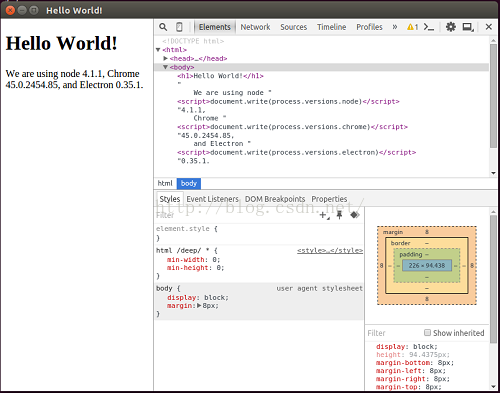The height and width of the screenshot is (393, 500).
Task: Click the html breadcrumb
Action: pos(165,183)
